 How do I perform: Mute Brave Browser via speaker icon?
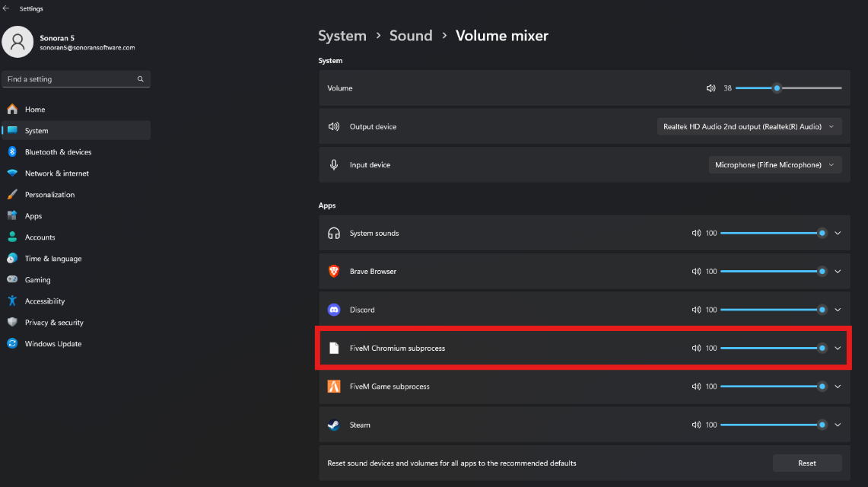tap(696, 271)
